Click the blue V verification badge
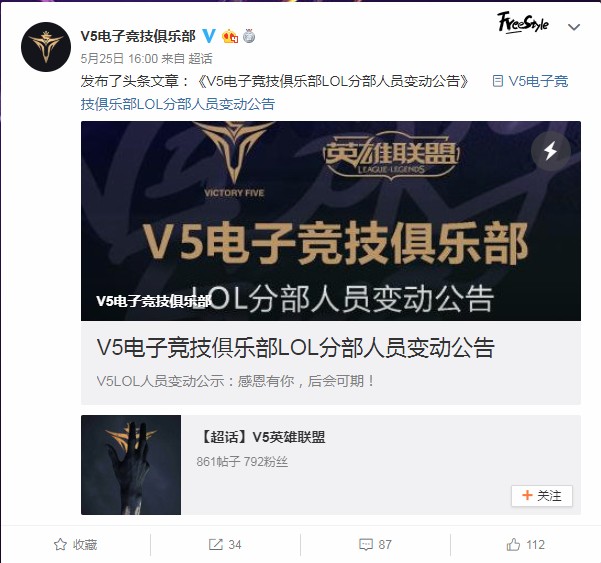Image resolution: width=601 pixels, height=563 pixels. coord(209,36)
